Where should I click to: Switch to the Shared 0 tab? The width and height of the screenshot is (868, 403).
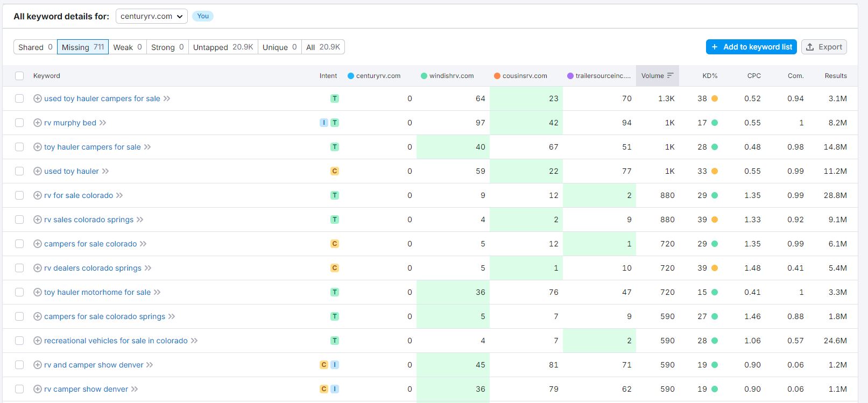[36, 47]
